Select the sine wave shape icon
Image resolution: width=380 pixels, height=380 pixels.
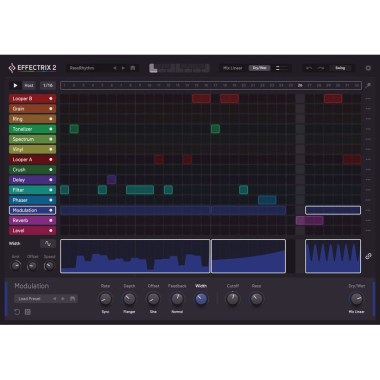point(48,244)
